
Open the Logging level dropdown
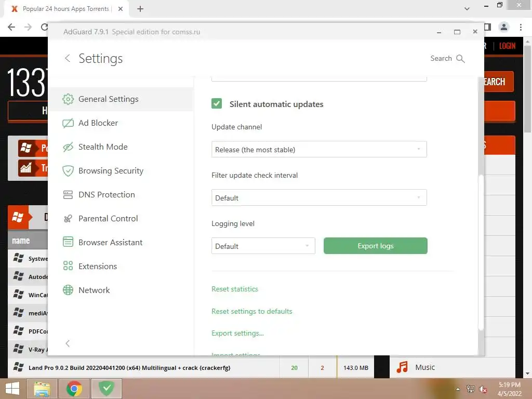click(263, 246)
